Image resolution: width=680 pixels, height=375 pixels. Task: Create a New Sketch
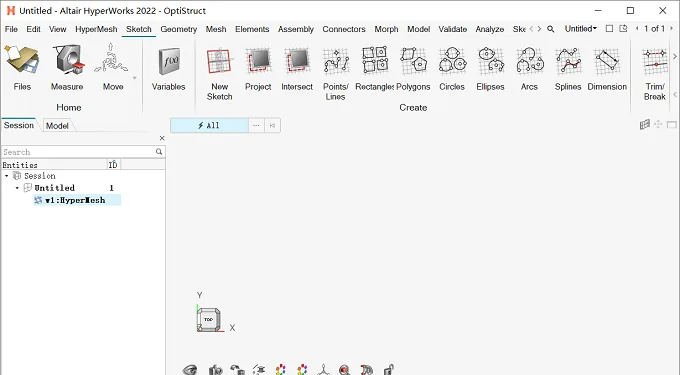[219, 73]
